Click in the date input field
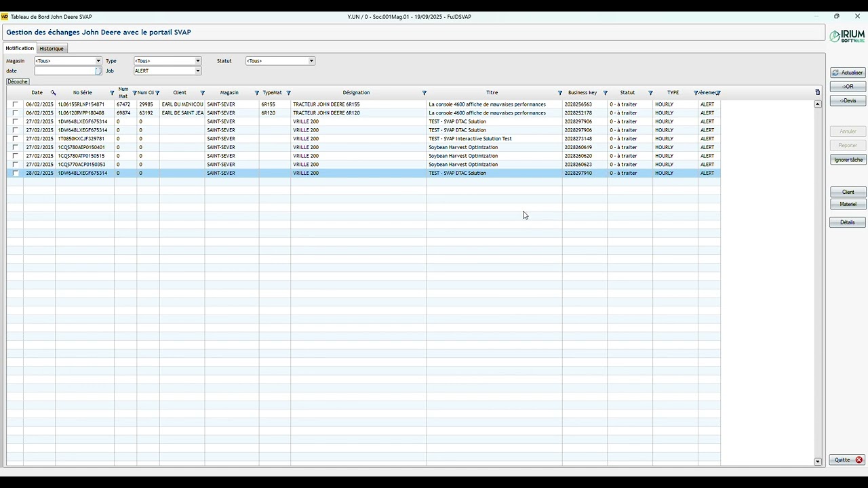This screenshot has width=868, height=488. (x=64, y=70)
